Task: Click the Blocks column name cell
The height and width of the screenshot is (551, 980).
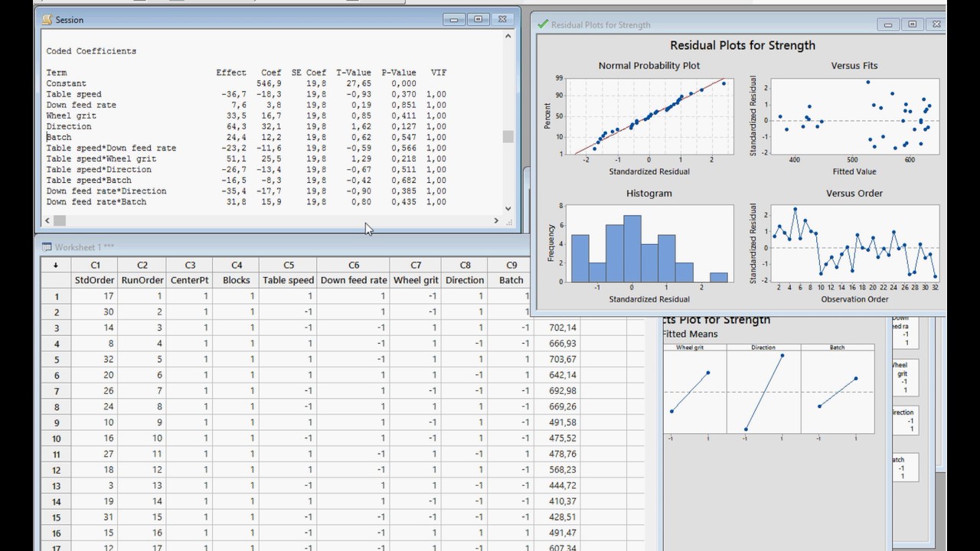Action: pos(236,280)
